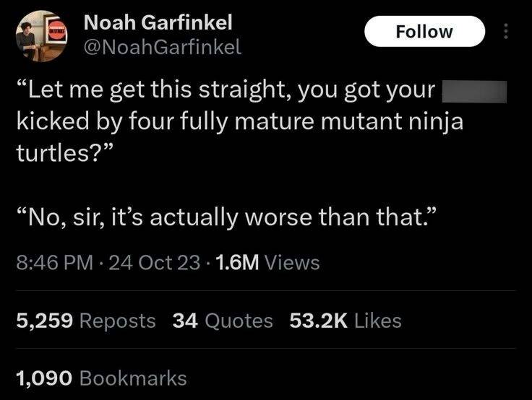This screenshot has height=400, width=532.
Task: Open the Noah Garfinkel display name link
Action: click(158, 22)
